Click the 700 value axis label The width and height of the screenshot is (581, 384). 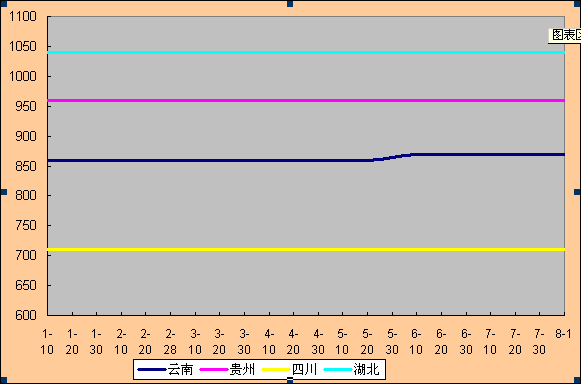(x=26, y=255)
